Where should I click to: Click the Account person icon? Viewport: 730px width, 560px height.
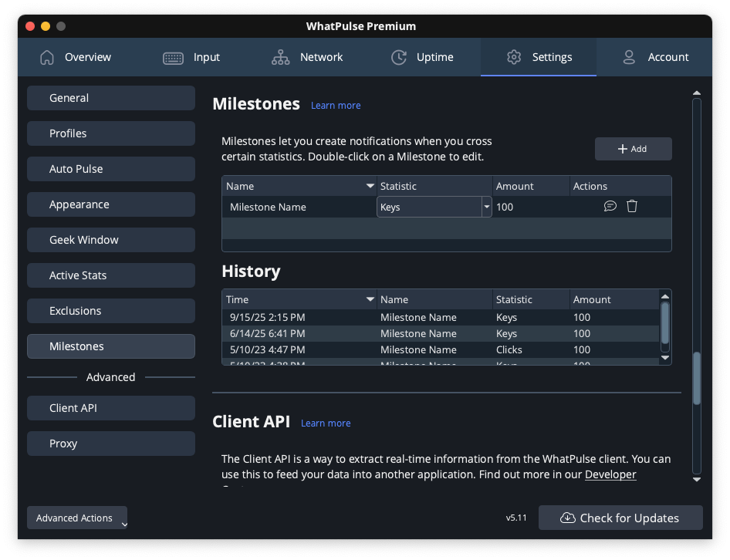point(629,57)
